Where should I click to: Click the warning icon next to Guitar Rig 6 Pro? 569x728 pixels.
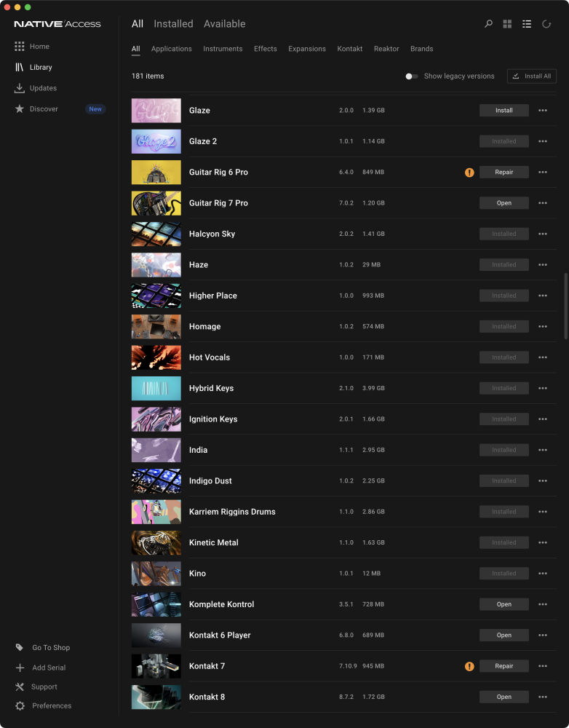point(469,173)
